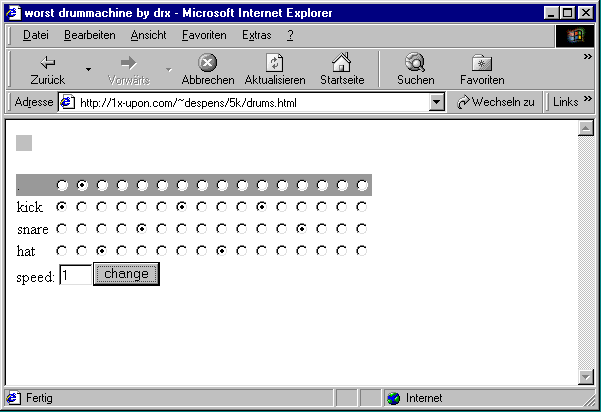Click the IE icon in title bar
Viewport: 601px width, 412px height.
click(13, 13)
